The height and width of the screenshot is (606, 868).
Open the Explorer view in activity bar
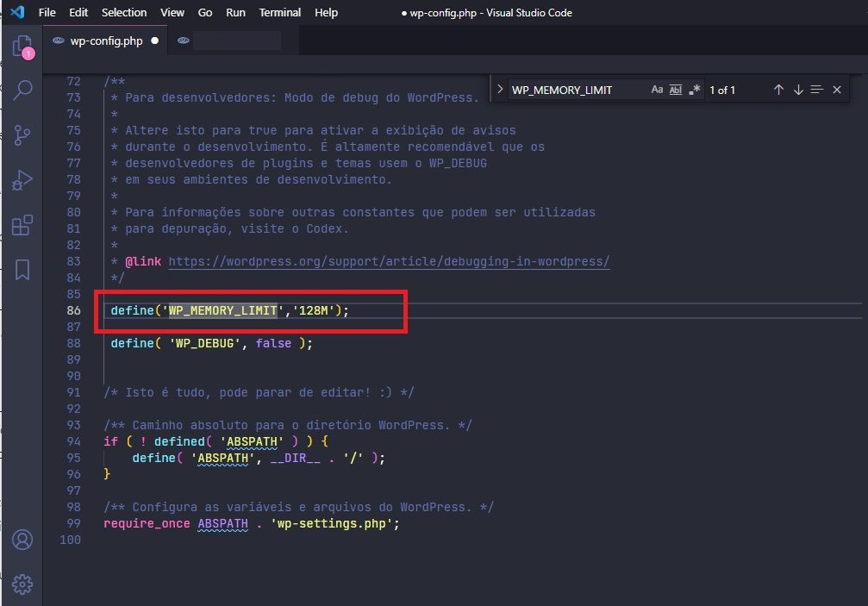[x=22, y=47]
